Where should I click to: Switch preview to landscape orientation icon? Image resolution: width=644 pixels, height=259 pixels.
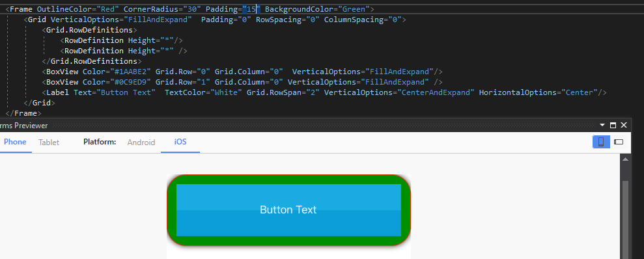click(x=619, y=142)
